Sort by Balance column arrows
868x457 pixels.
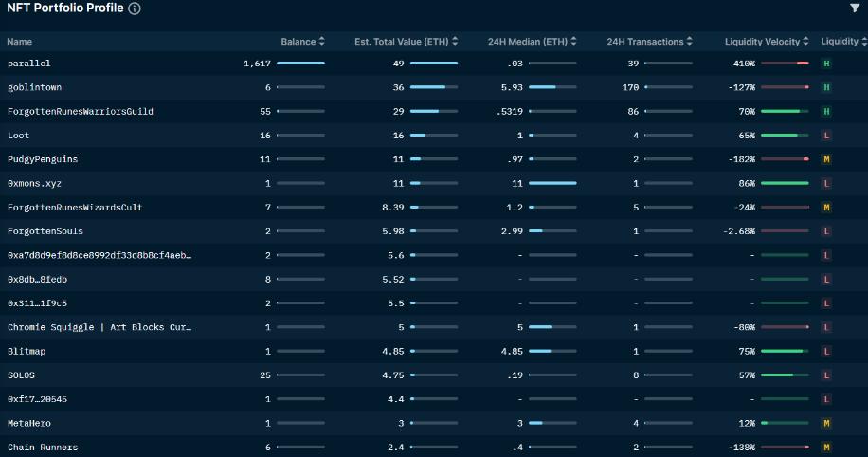tap(322, 42)
